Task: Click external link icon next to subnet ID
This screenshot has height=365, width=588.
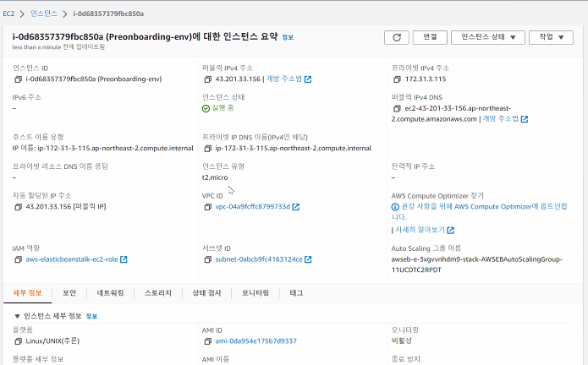Action: (308, 259)
